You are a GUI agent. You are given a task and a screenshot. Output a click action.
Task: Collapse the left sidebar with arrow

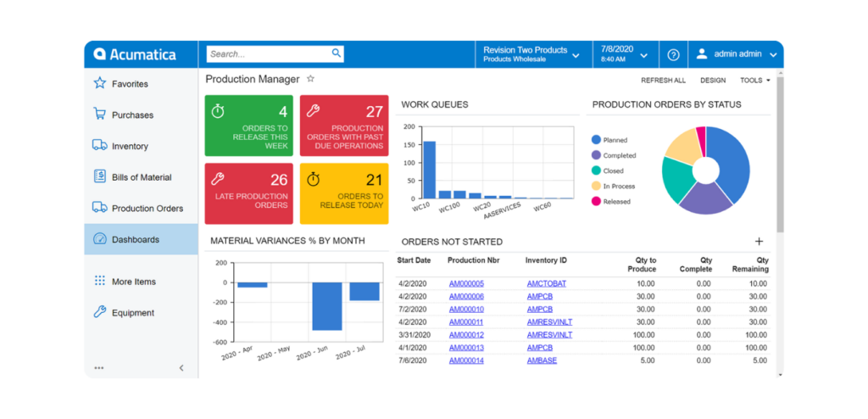181,367
